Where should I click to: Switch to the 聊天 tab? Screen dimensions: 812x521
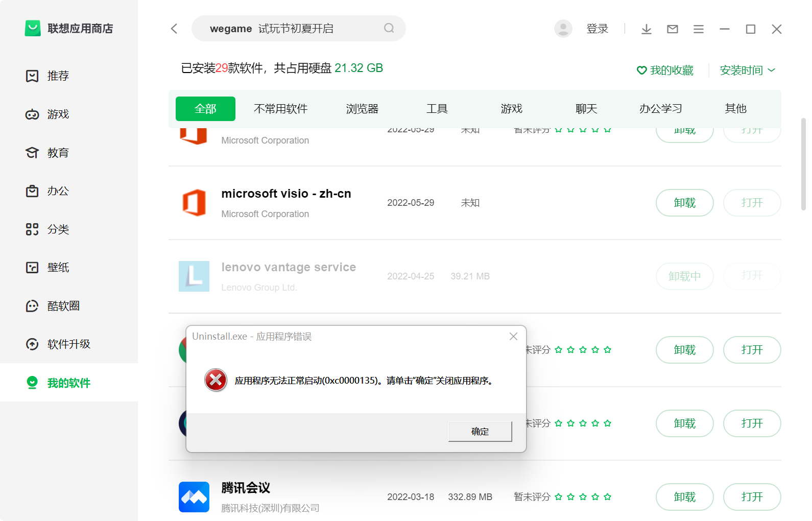click(586, 109)
